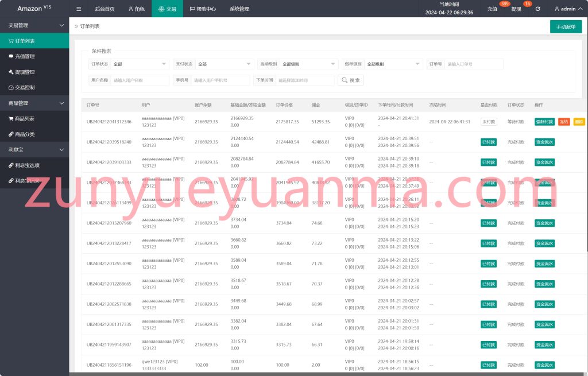Click commission value 51293.35
This screenshot has width=588, height=376.
pos(320,122)
